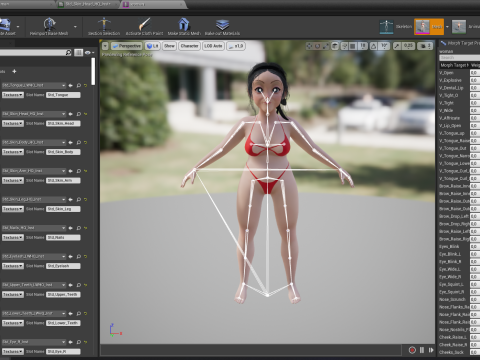Click the Reimport Base Mesh icon
480x360 pixels.
49,25
